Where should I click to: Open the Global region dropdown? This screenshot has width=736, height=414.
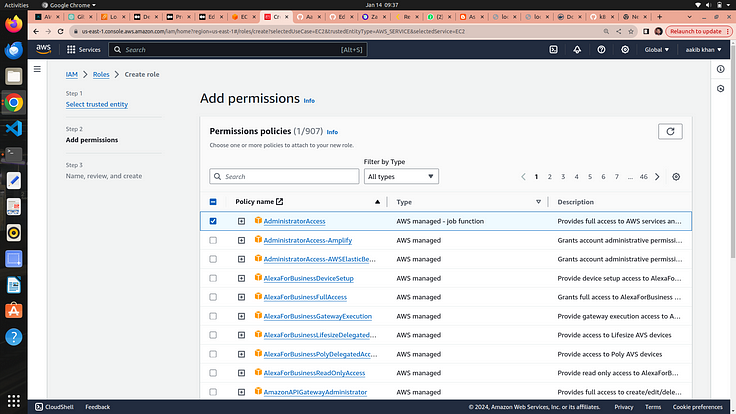tap(657, 49)
